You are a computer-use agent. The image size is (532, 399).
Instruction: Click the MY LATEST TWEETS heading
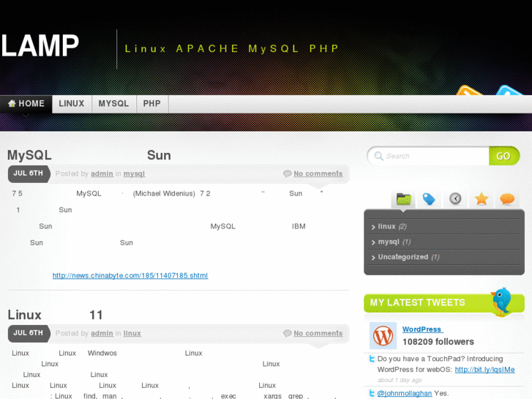pyautogui.click(x=417, y=302)
